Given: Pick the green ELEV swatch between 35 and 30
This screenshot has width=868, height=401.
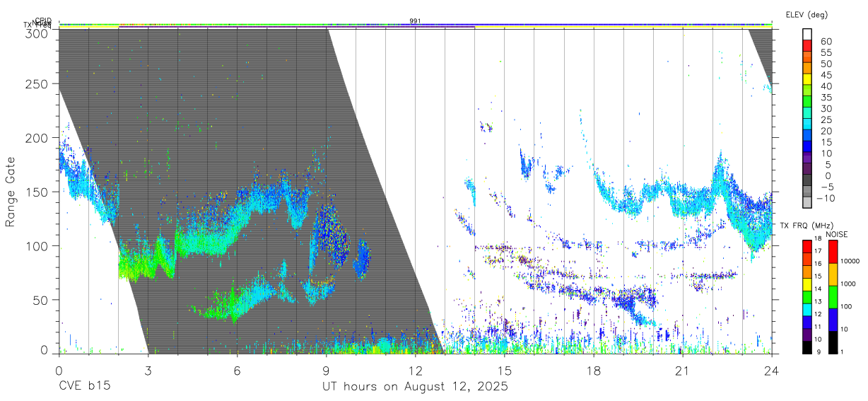Looking at the screenshot, I should pyautogui.click(x=807, y=102).
